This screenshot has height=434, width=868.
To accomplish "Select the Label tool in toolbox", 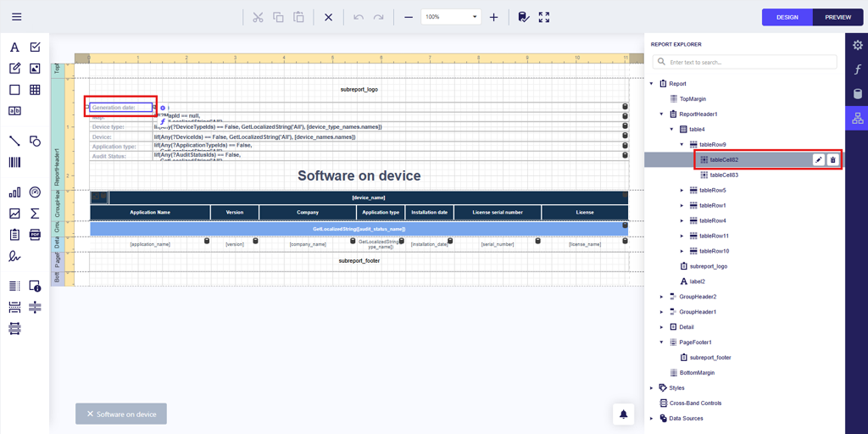I will click(15, 47).
